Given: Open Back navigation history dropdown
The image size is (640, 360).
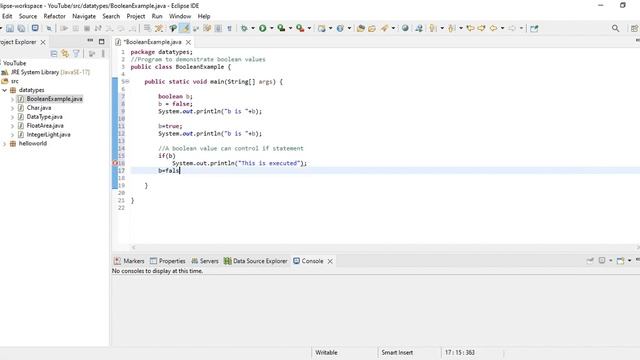Looking at the screenshot, I should click(502, 28).
